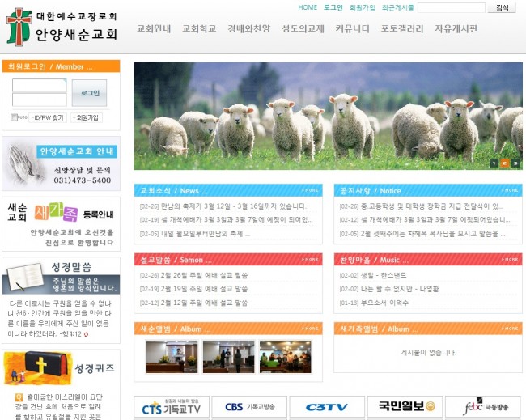The width and height of the screenshot is (526, 420).
Task: Open the 성경퀴즈 banner
Action: coord(61,368)
